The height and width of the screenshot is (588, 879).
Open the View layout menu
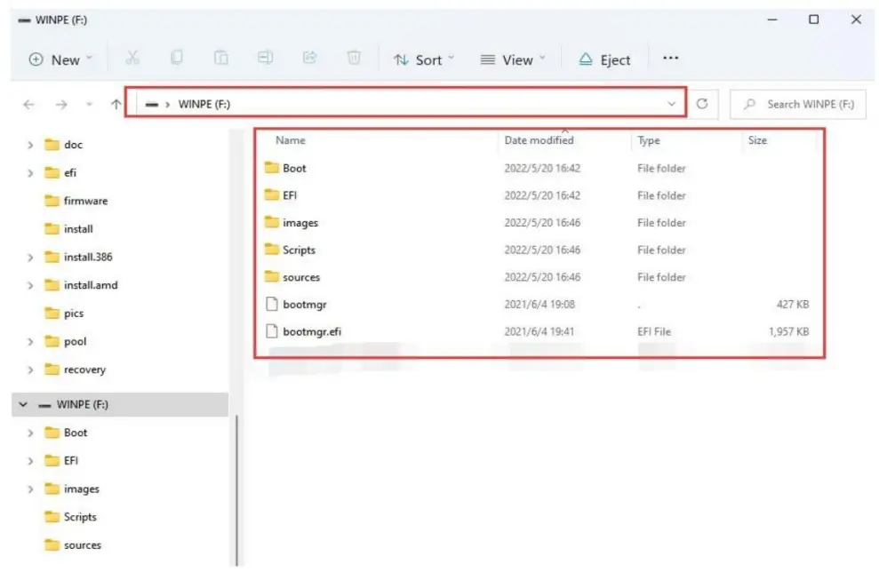pos(512,60)
